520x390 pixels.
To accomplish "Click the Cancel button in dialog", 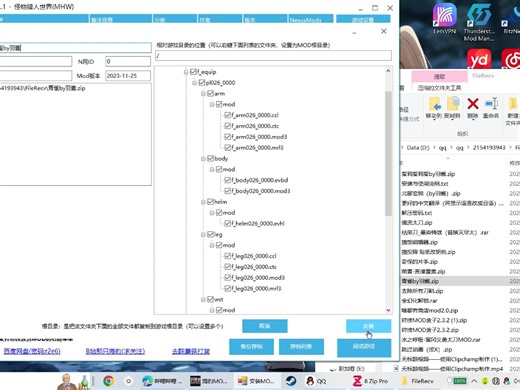I will click(x=265, y=326).
